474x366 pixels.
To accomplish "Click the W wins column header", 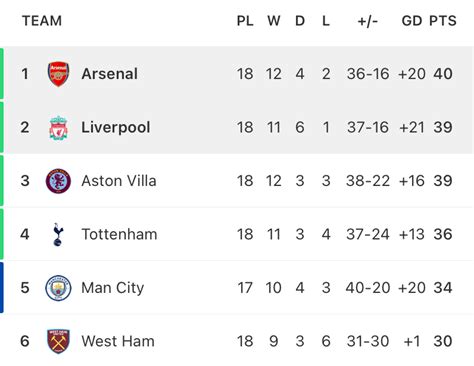I will pyautogui.click(x=274, y=21).
